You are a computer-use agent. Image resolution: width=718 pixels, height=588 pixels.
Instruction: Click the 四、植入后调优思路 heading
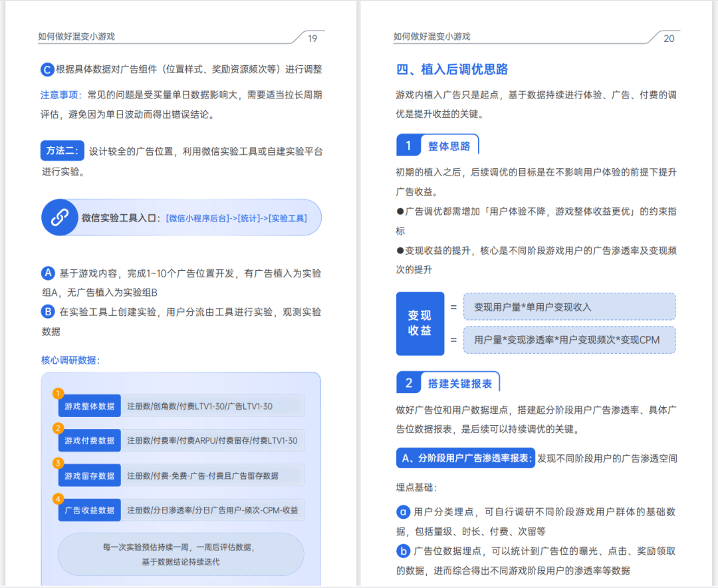[x=452, y=69]
